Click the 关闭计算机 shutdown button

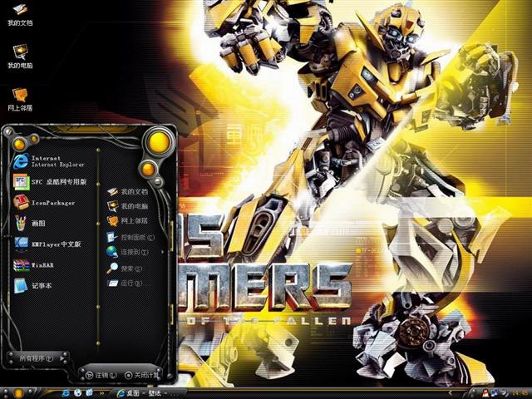tap(140, 375)
